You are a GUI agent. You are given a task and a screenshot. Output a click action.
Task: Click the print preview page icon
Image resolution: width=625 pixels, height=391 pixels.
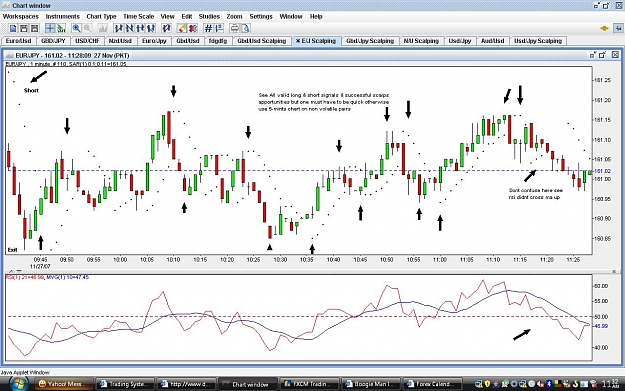246,28
